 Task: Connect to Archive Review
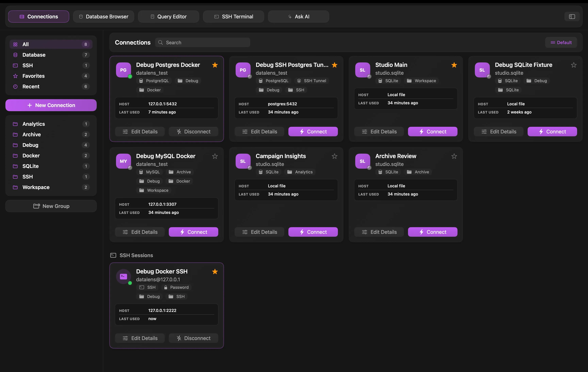[x=433, y=232]
